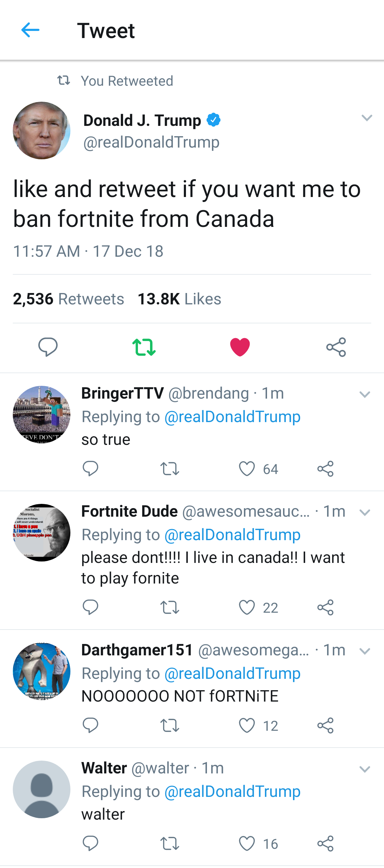Tap the back arrow in the header
The width and height of the screenshot is (384, 868).
30,30
